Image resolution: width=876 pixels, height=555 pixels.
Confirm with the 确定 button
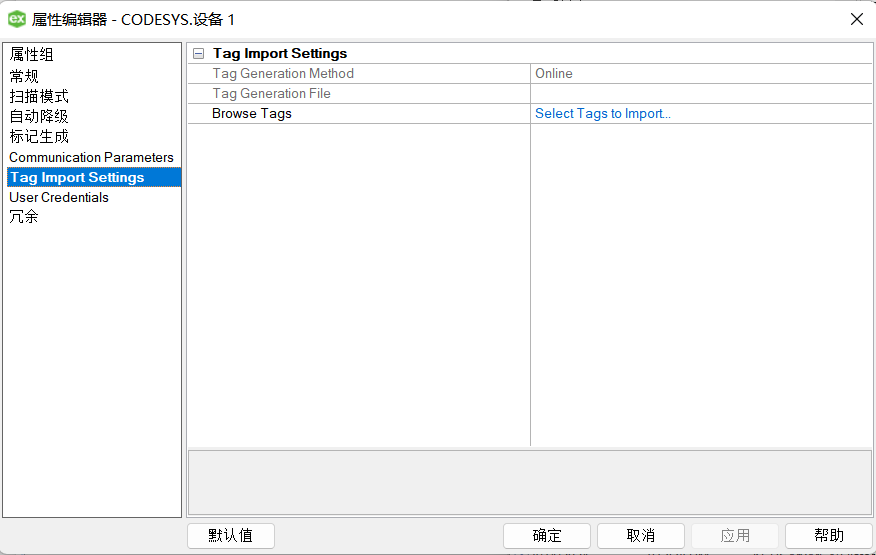click(547, 536)
